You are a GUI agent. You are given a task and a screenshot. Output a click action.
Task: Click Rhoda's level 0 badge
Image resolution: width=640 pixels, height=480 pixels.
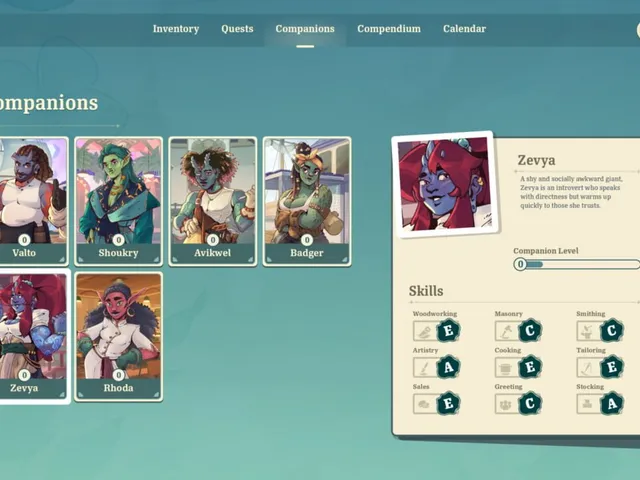click(x=118, y=375)
